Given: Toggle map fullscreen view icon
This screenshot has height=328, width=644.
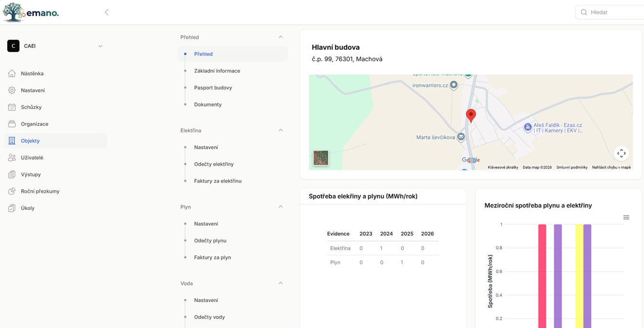Looking at the screenshot, I should (x=621, y=153).
